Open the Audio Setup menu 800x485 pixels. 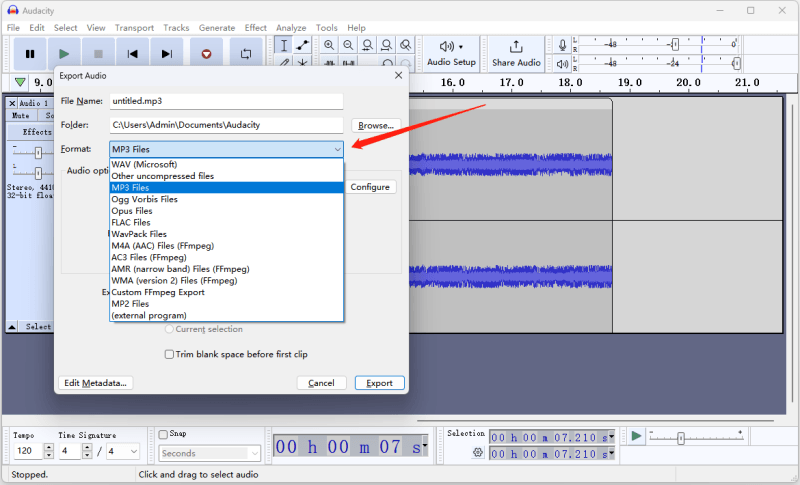pyautogui.click(x=451, y=54)
